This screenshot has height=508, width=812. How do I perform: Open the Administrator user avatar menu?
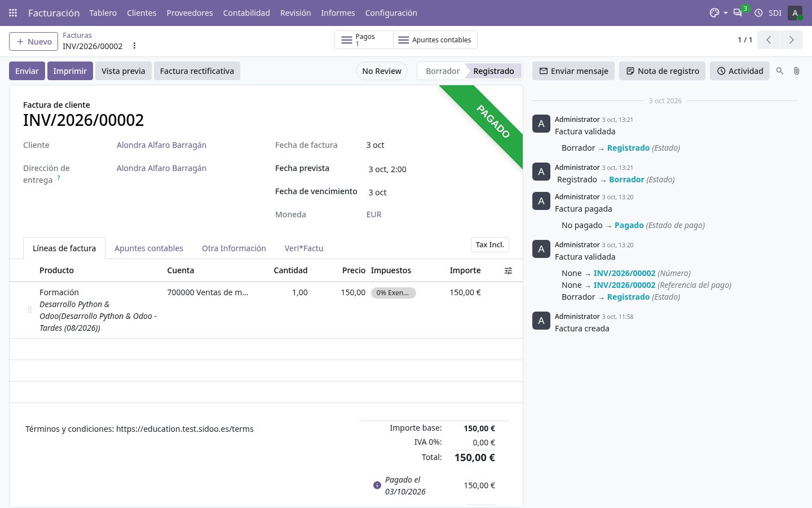pyautogui.click(x=795, y=12)
